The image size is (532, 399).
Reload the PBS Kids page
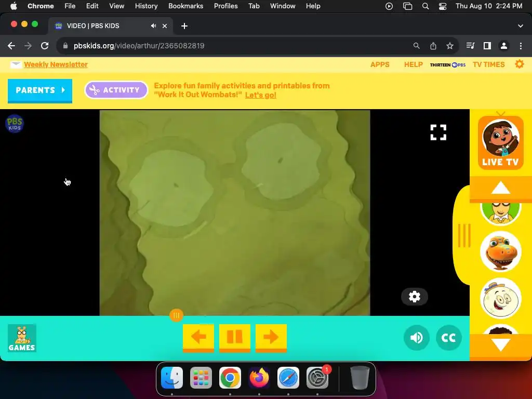(x=45, y=46)
